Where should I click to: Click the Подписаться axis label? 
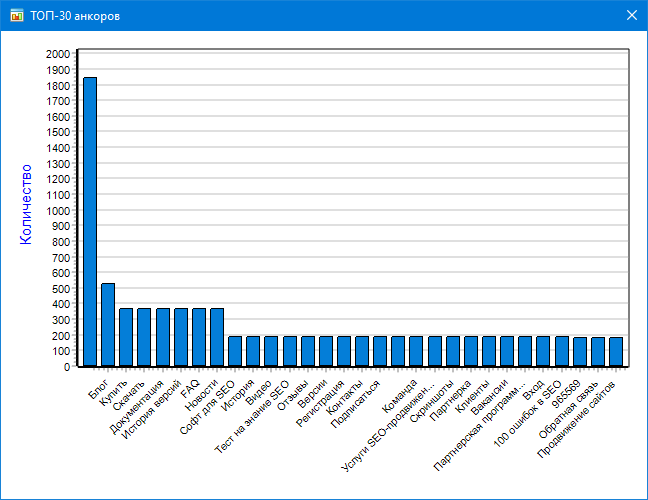coord(358,405)
